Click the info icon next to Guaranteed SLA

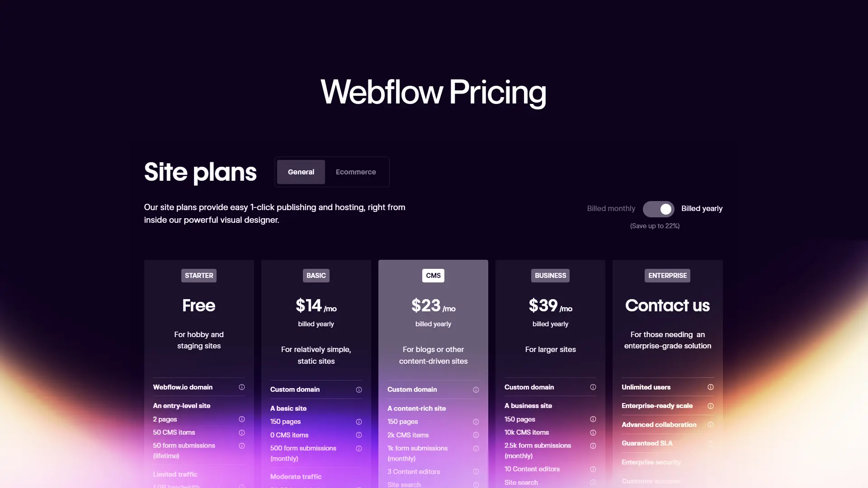(710, 443)
